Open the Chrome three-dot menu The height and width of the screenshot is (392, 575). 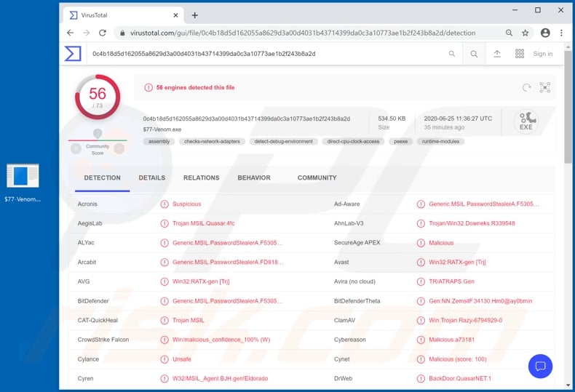coord(561,33)
